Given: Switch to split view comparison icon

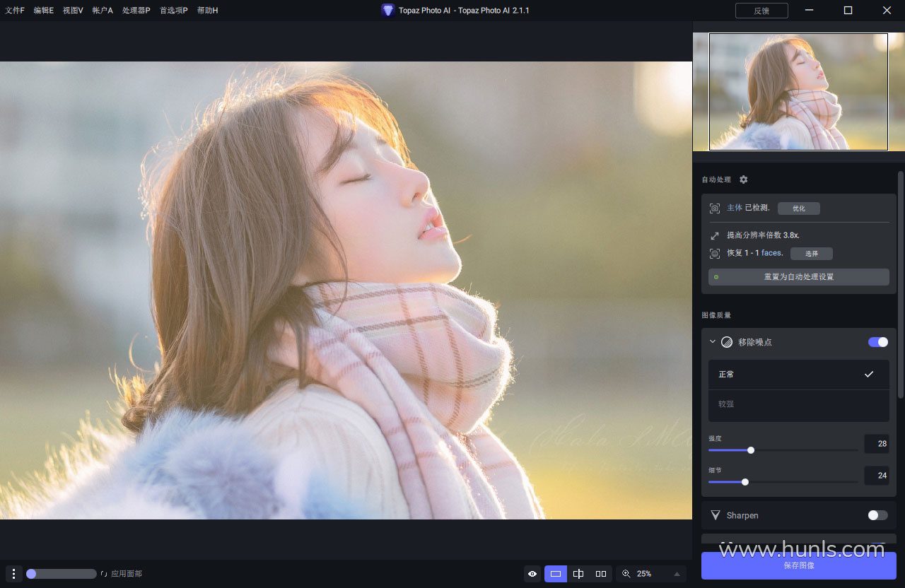Looking at the screenshot, I should [578, 574].
